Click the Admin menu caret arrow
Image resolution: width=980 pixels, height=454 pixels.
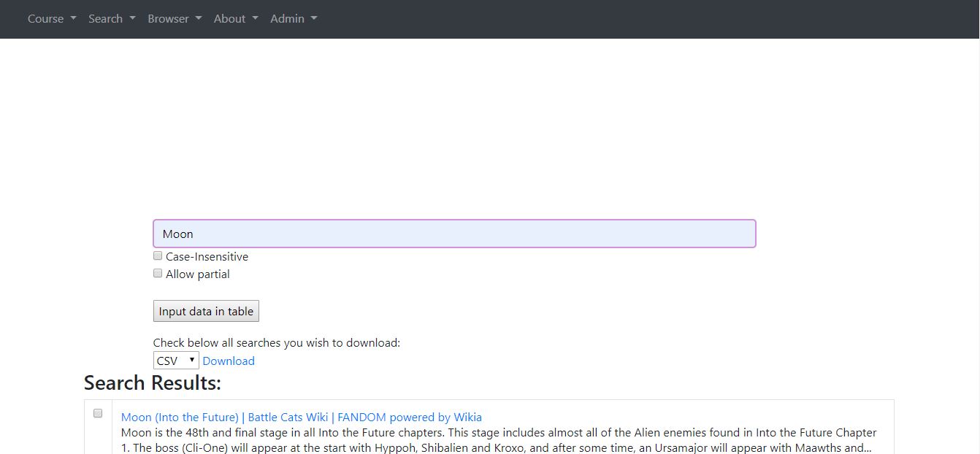[314, 19]
